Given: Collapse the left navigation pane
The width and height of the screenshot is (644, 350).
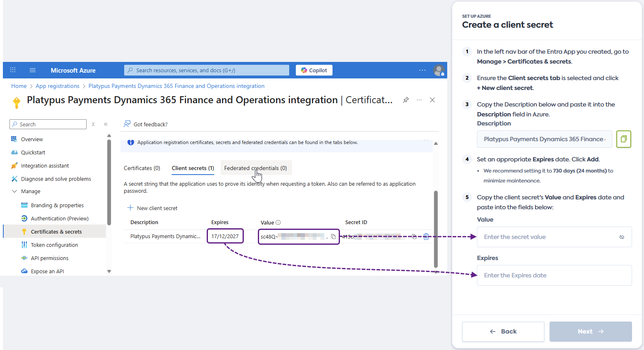Looking at the screenshot, I should click(x=106, y=124).
